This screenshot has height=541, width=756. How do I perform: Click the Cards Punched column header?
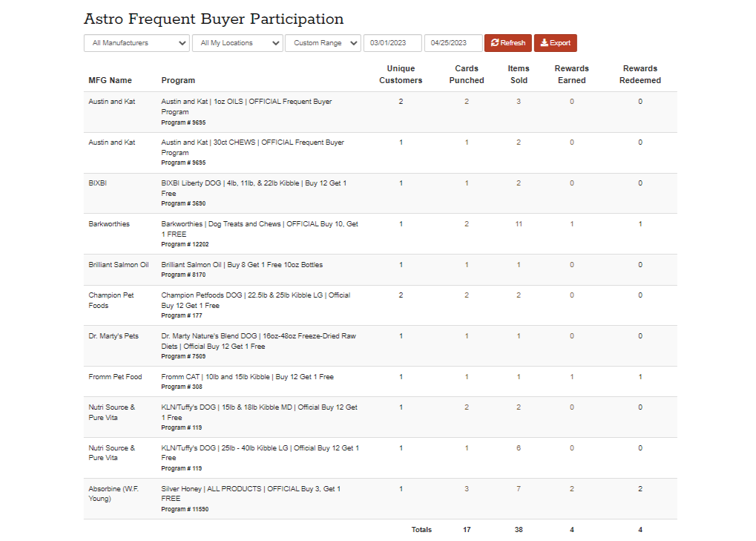(467, 74)
